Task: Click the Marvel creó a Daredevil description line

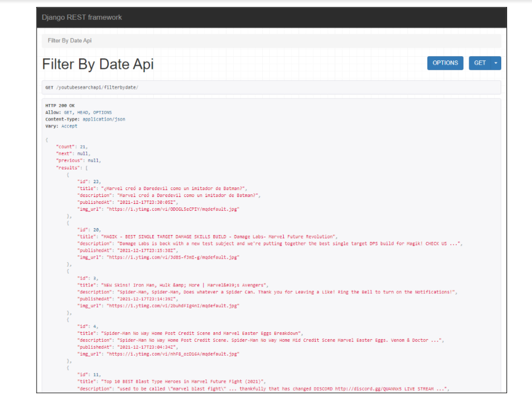Action: (x=169, y=195)
